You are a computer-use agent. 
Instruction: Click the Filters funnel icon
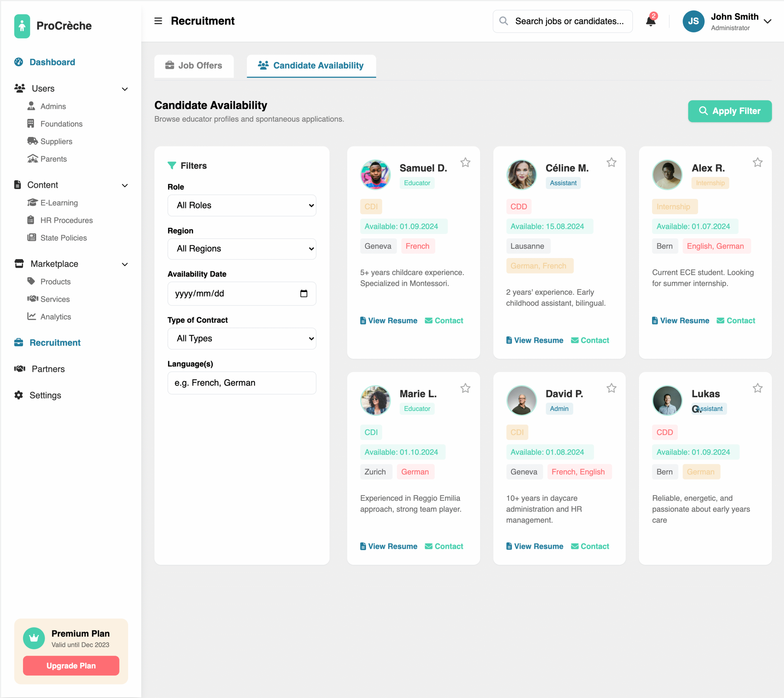[x=171, y=165]
